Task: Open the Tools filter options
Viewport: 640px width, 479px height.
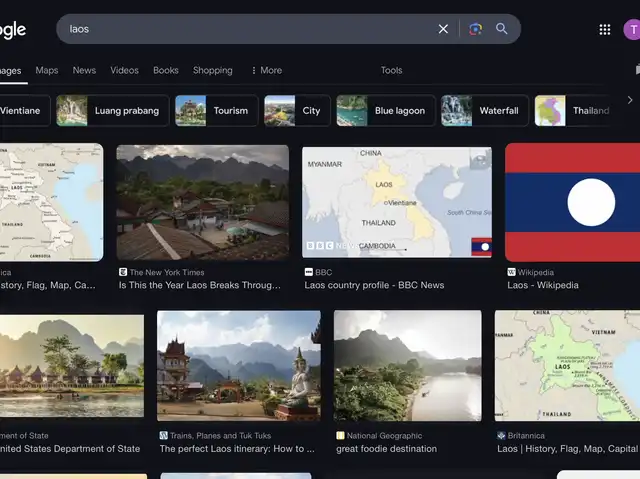Action: pos(391,70)
